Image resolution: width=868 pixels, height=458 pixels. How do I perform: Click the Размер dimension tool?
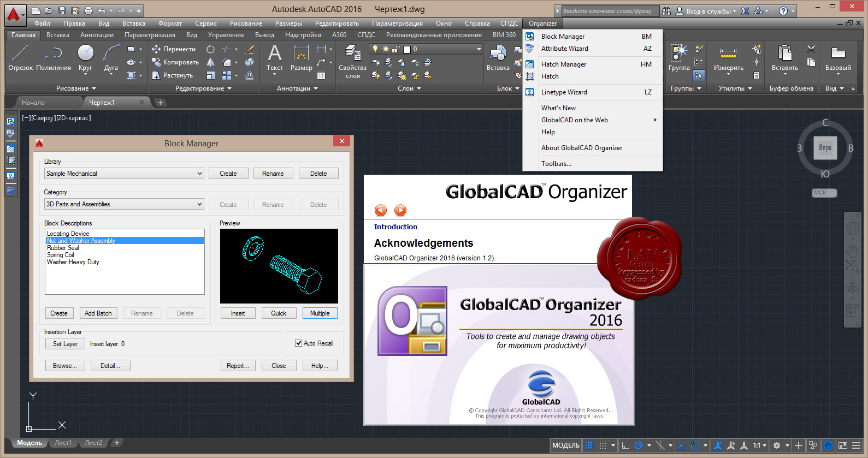301,57
